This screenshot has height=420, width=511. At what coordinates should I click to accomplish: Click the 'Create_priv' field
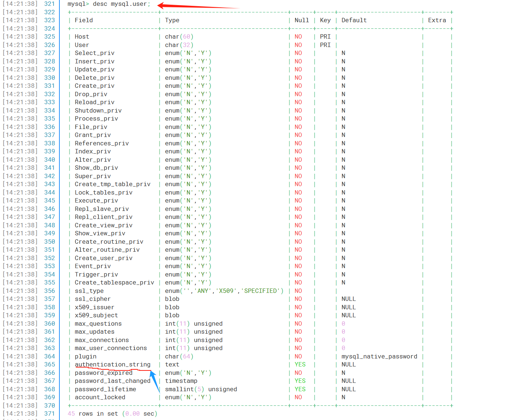95,86
